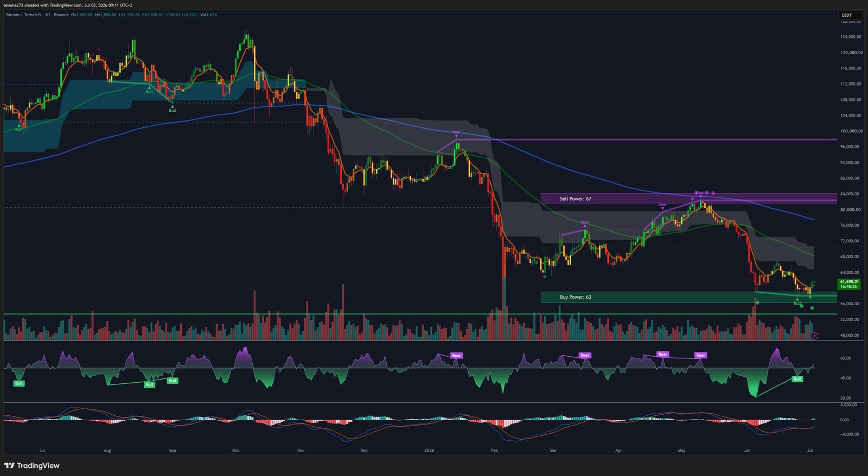Click the Dec label on the time axis
The width and height of the screenshot is (868, 476).
pos(364,451)
